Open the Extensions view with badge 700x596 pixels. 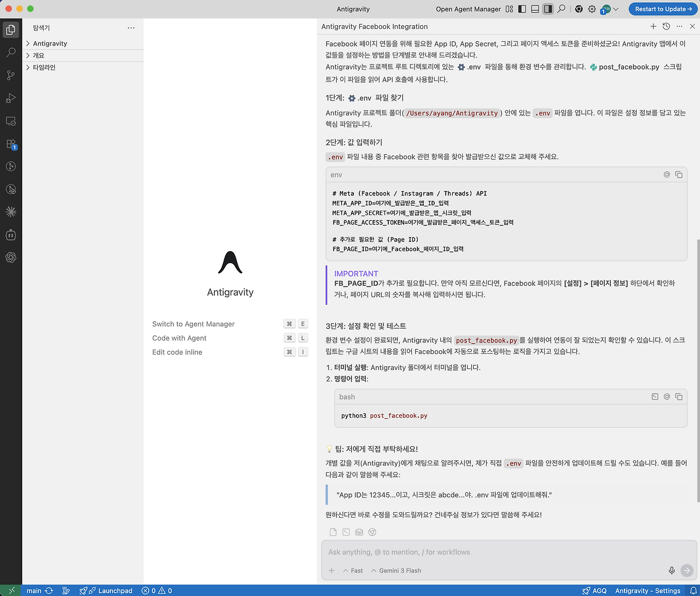coord(11,144)
